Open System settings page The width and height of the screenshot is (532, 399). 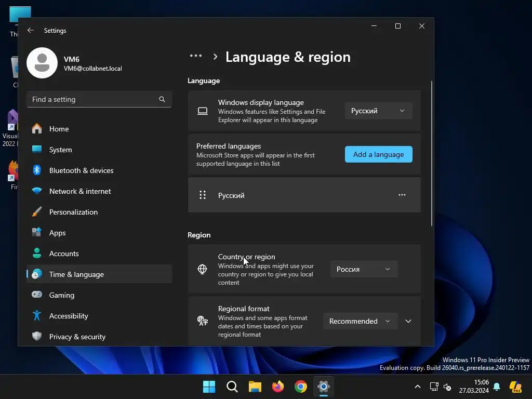pyautogui.click(x=99, y=149)
